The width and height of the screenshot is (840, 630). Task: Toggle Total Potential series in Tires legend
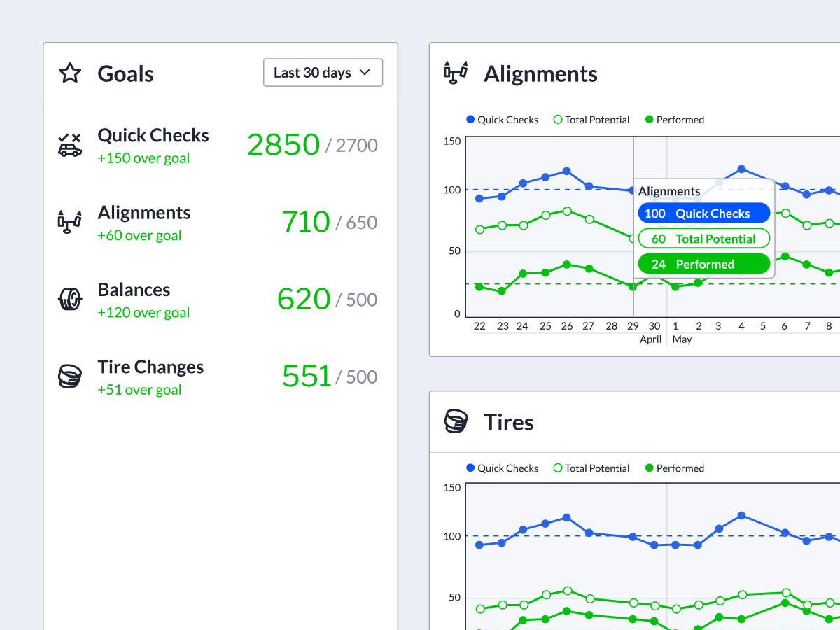[x=591, y=468]
